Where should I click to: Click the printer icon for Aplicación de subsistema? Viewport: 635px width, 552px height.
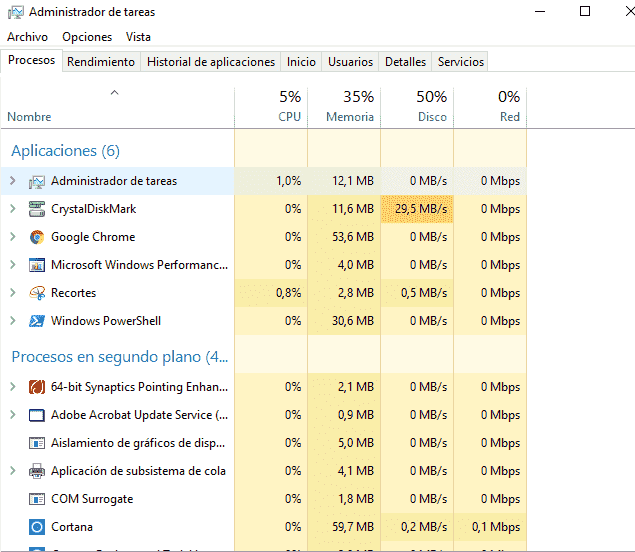click(x=37, y=471)
